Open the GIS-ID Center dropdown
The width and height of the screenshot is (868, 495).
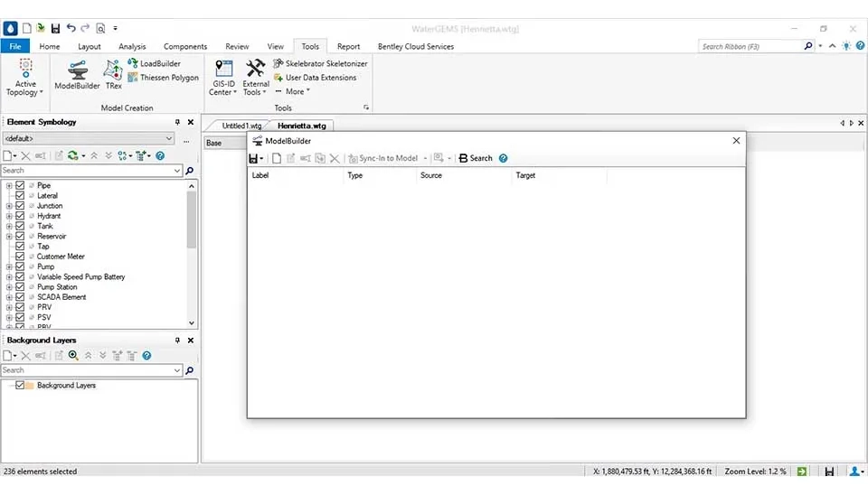click(222, 79)
